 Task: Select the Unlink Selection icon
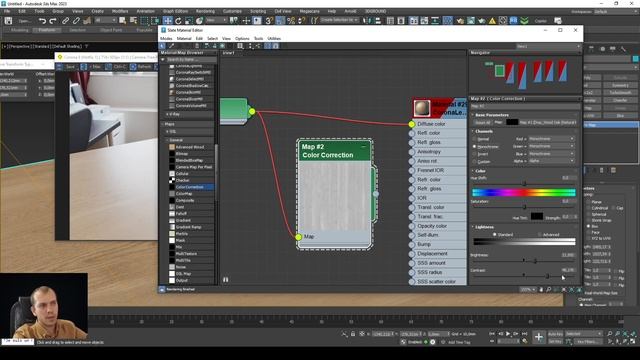(76, 20)
